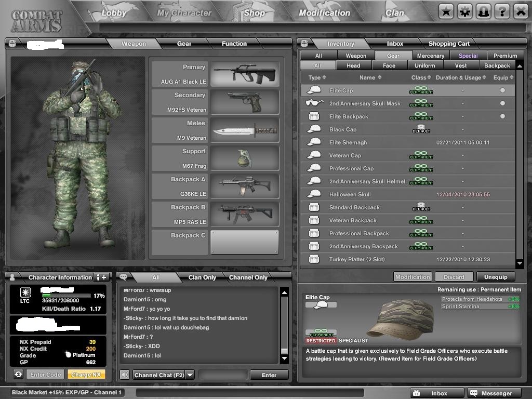Click the empty Backpack C slot
Screen dimensions: 532x399
coord(245,242)
